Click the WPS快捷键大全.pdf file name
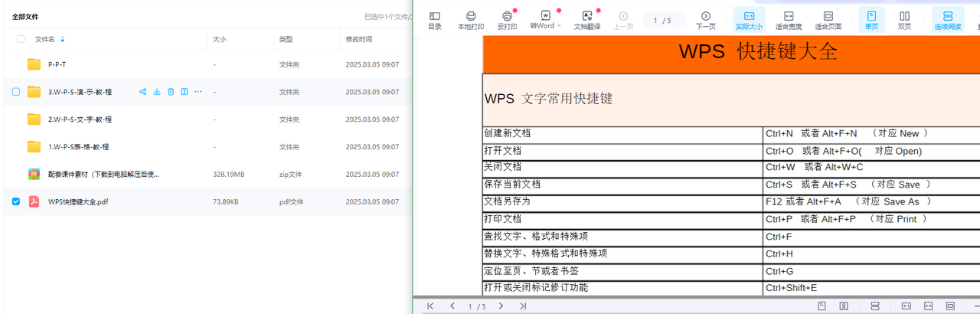Image resolution: width=980 pixels, height=314 pixels. coord(78,202)
